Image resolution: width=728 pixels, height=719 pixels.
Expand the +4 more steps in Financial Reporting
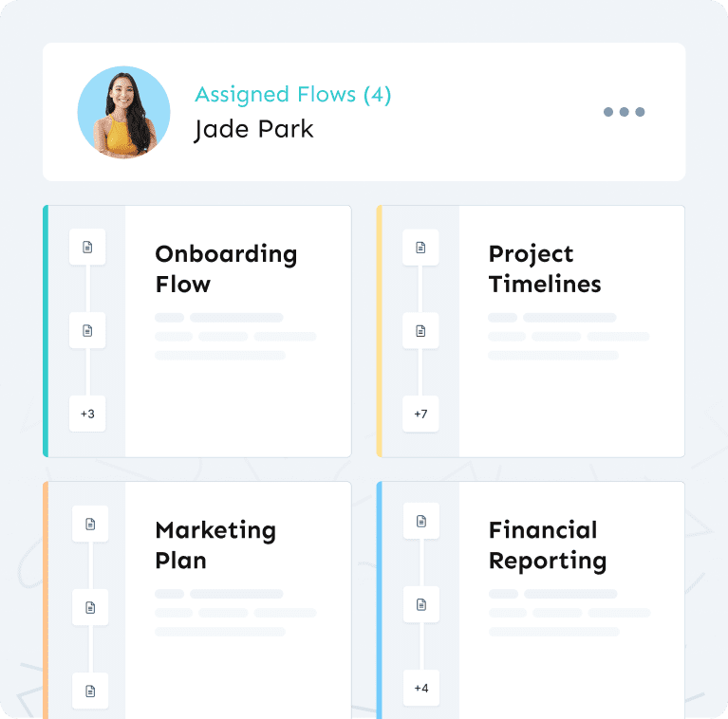[421, 688]
